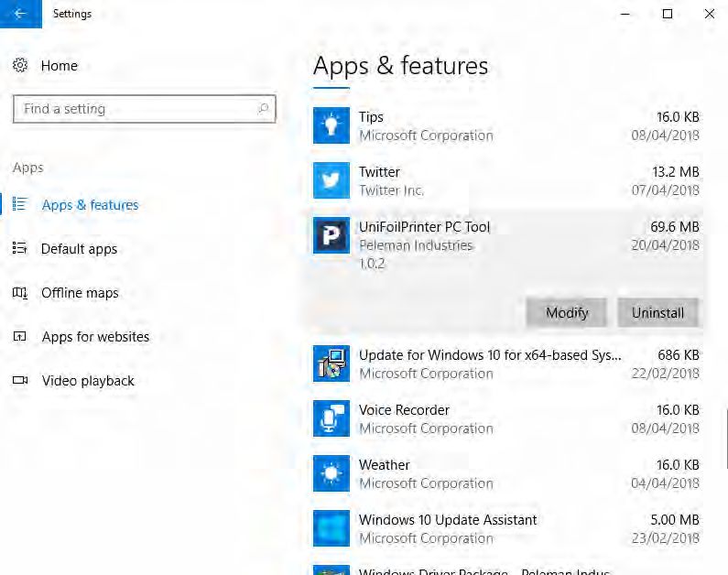Click the back arrow in Settings

20,14
